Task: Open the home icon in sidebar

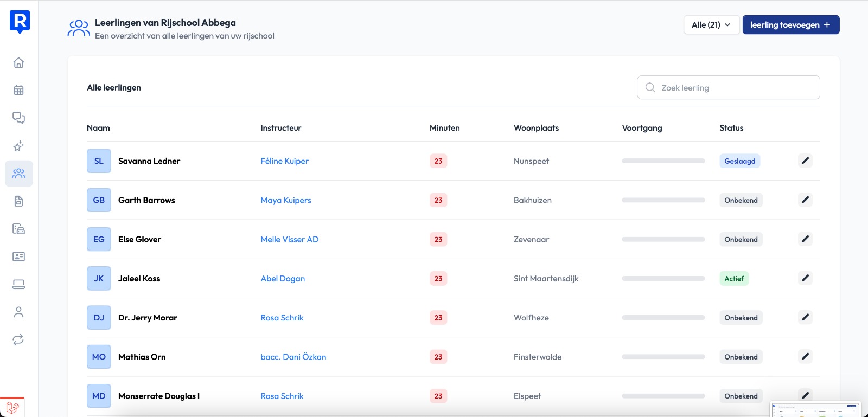Action: point(18,62)
